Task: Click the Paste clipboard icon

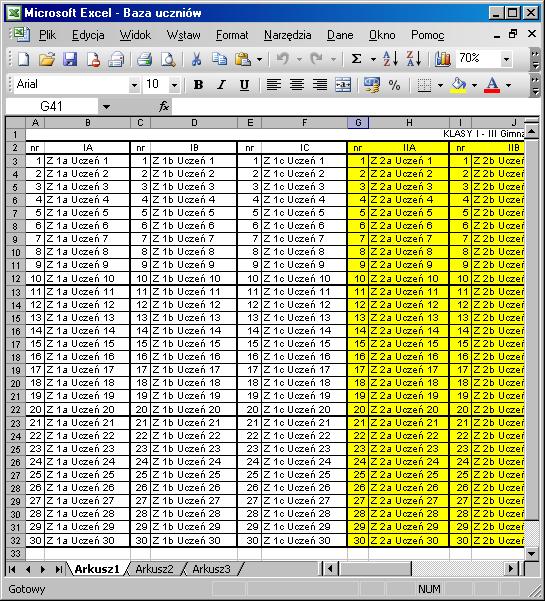Action: click(x=243, y=59)
